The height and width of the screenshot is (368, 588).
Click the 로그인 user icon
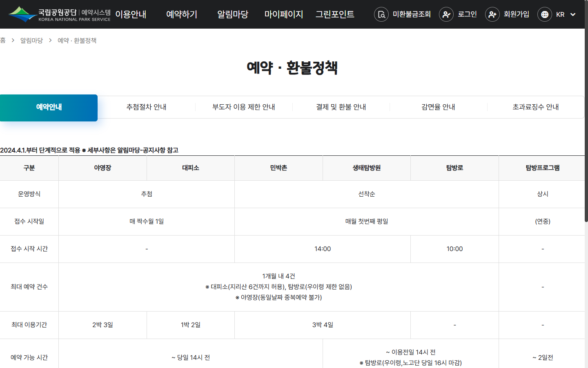(x=446, y=14)
